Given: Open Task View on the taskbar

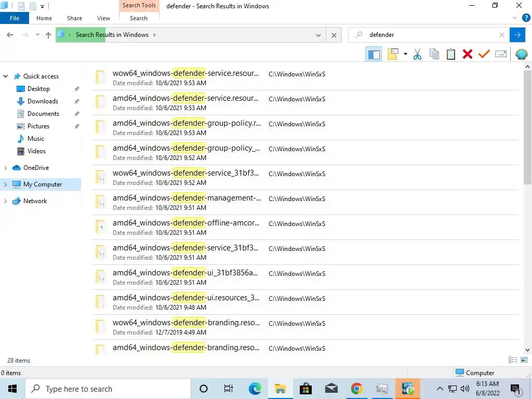Looking at the screenshot, I should point(229,389).
